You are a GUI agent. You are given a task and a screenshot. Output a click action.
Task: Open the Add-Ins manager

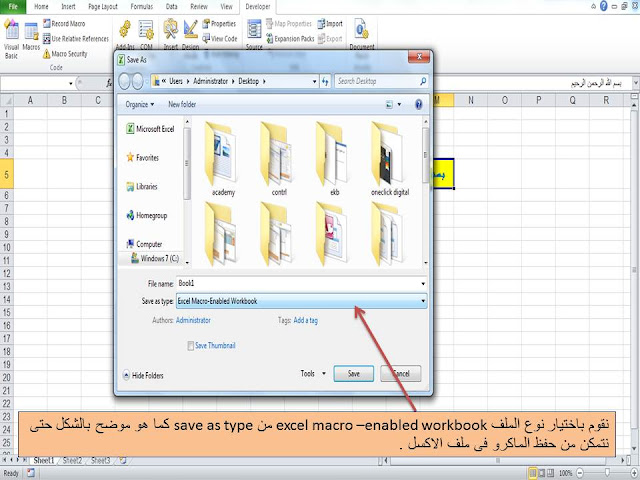pos(125,34)
